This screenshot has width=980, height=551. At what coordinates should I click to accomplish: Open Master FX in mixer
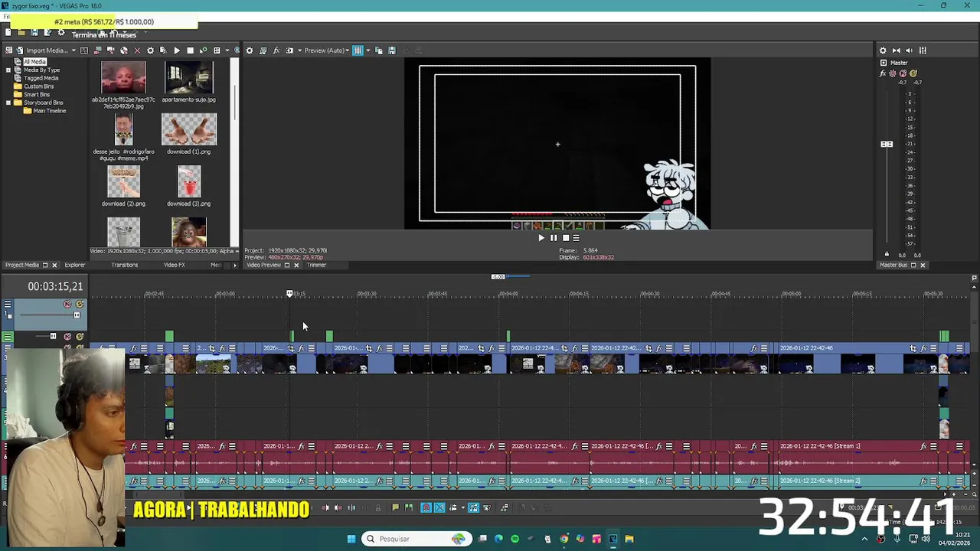tap(883, 73)
